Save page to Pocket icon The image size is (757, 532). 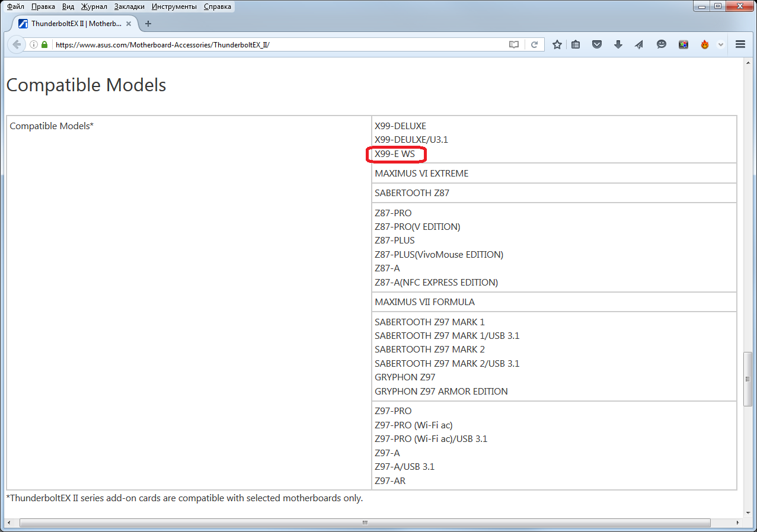click(598, 44)
